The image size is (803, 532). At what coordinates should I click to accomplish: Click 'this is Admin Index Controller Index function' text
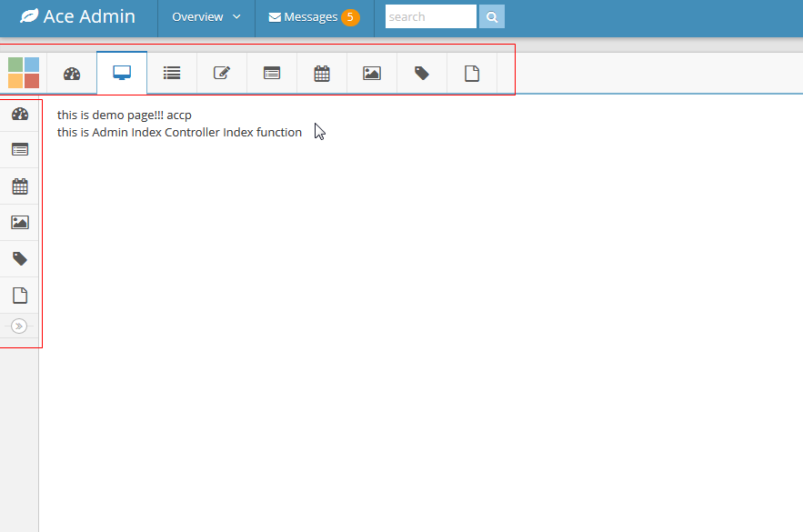coord(179,132)
